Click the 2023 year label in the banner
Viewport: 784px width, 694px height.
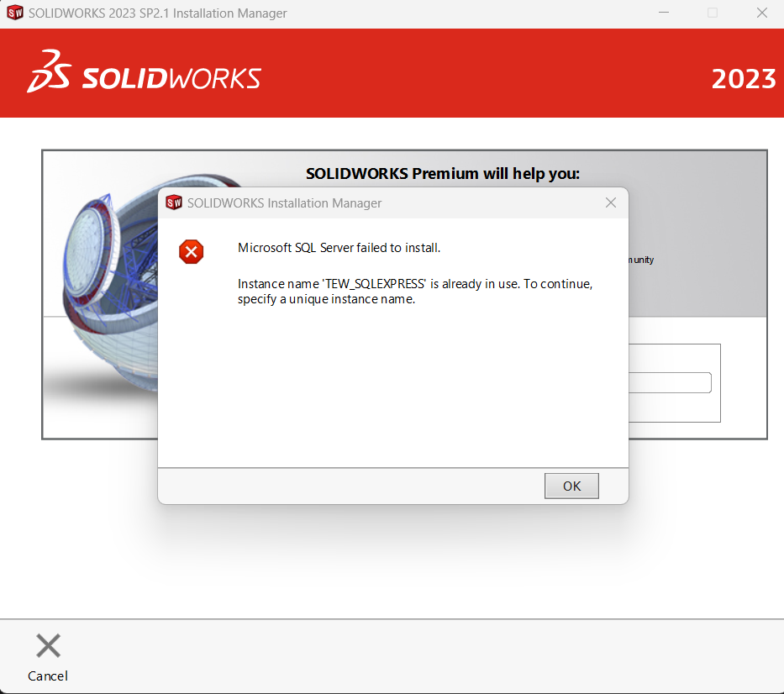pos(744,78)
